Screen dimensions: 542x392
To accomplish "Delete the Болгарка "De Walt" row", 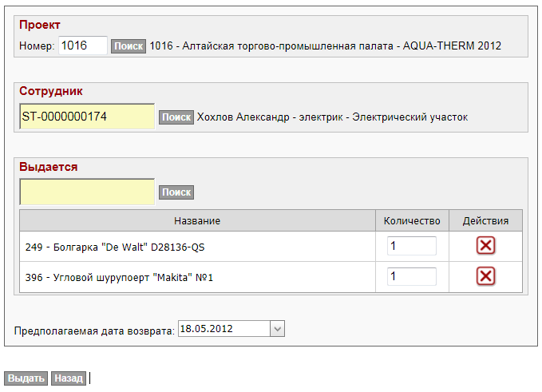I will point(485,246).
